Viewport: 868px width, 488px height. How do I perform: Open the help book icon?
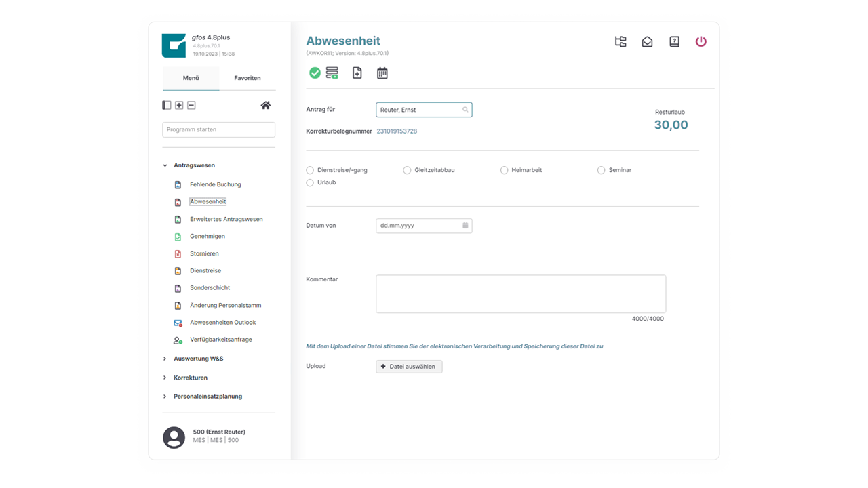[x=674, y=41]
